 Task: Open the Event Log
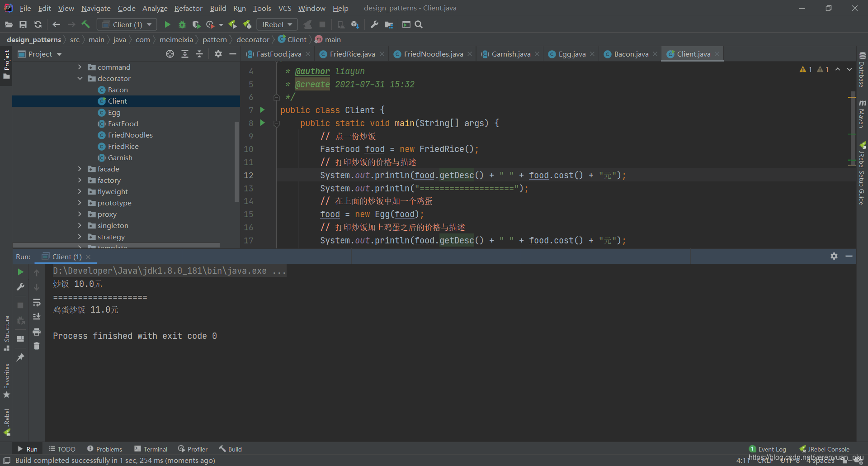click(768, 449)
